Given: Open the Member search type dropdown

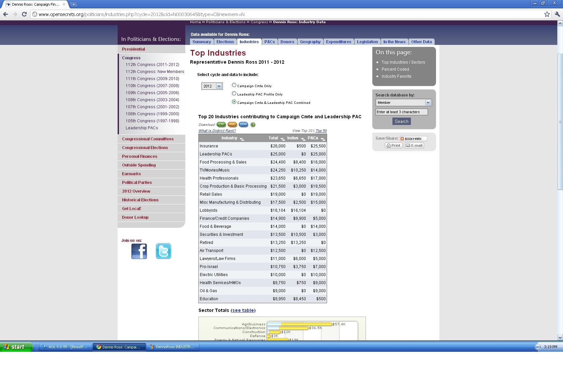Looking at the screenshot, I should point(403,103).
